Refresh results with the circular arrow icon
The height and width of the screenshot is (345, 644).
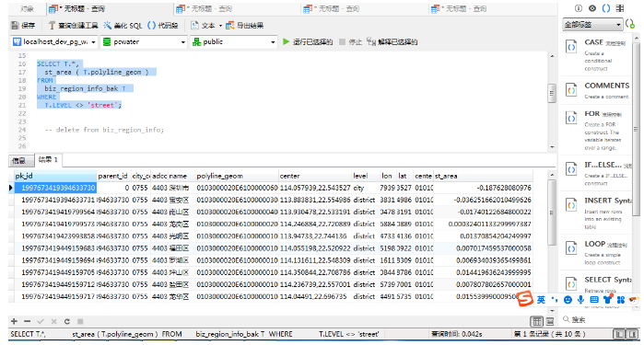click(67, 321)
